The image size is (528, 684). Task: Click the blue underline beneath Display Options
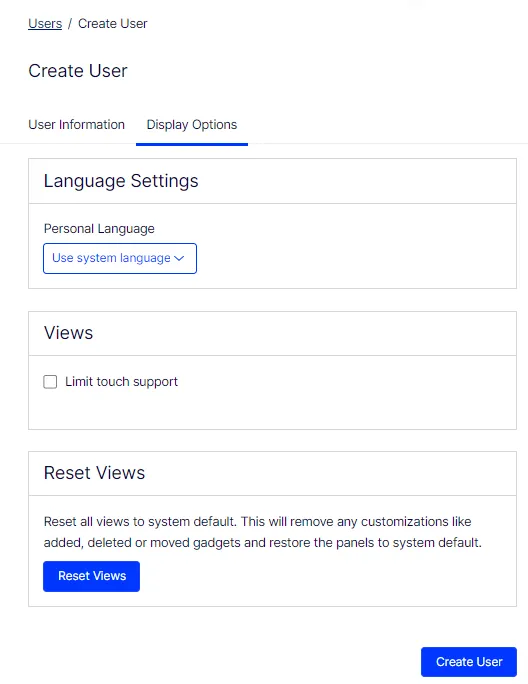click(x=192, y=144)
